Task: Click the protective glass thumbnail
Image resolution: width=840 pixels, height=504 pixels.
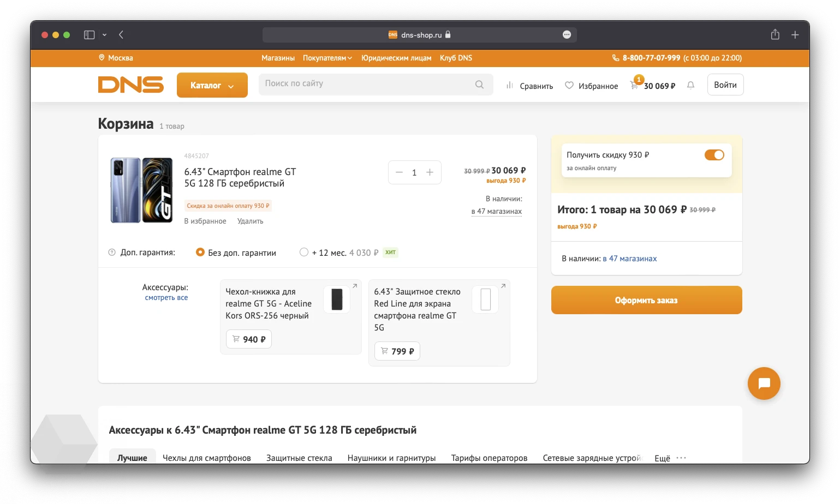Action: point(485,299)
